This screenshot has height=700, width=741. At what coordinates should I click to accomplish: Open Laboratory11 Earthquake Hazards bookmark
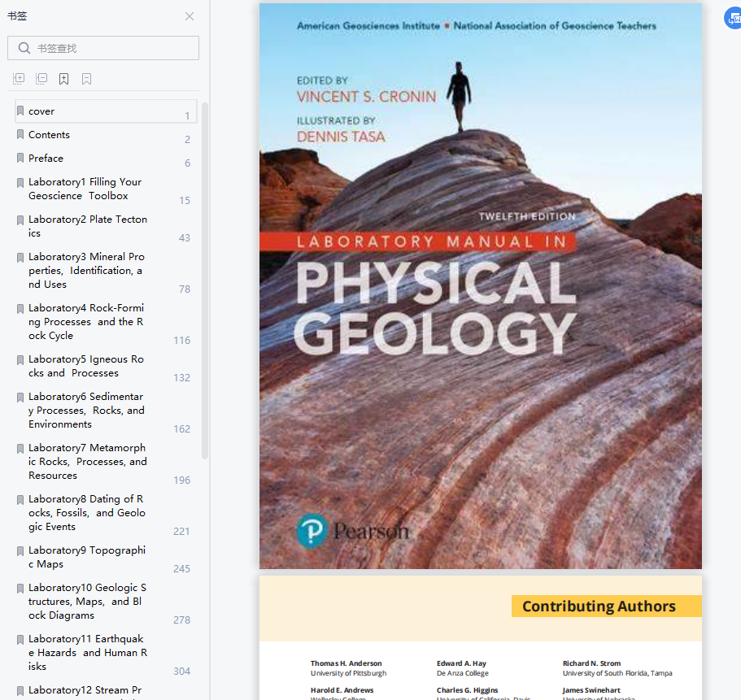pos(88,652)
